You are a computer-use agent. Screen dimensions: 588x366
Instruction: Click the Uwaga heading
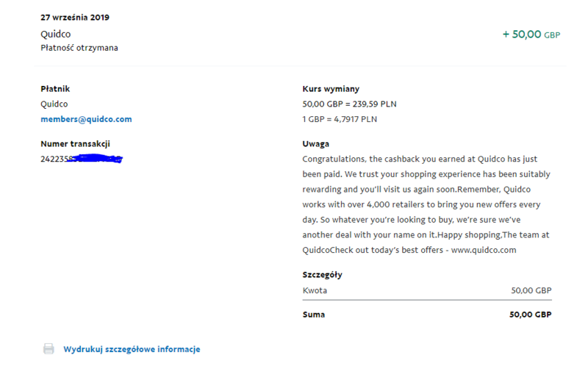coord(316,144)
